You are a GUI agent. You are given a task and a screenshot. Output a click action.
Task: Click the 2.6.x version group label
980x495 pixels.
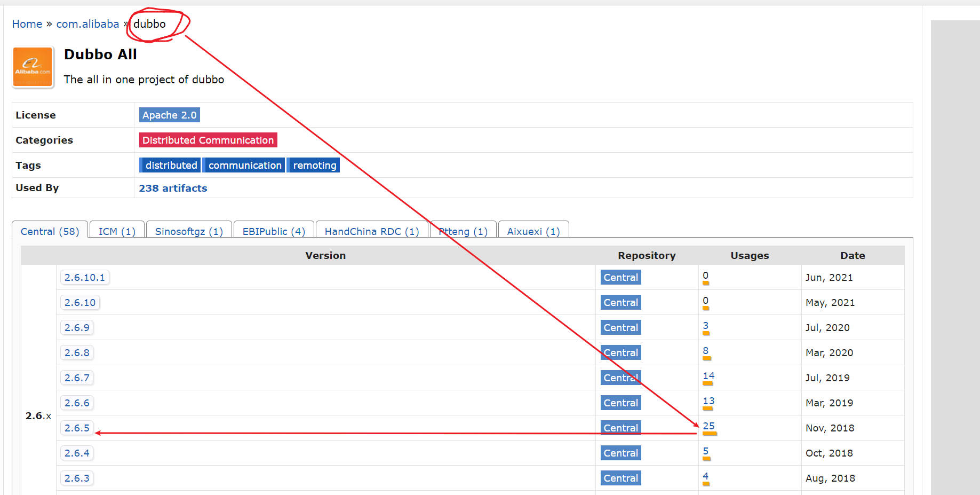click(x=38, y=415)
